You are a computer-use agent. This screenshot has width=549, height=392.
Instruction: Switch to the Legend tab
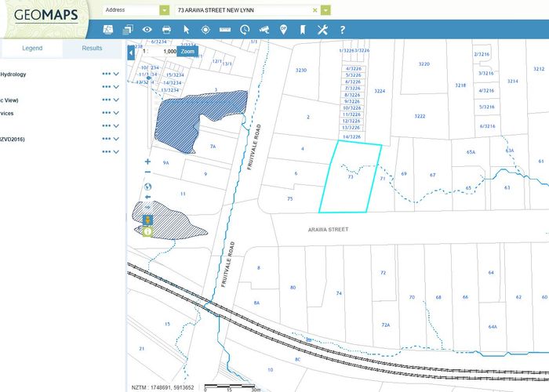point(32,49)
